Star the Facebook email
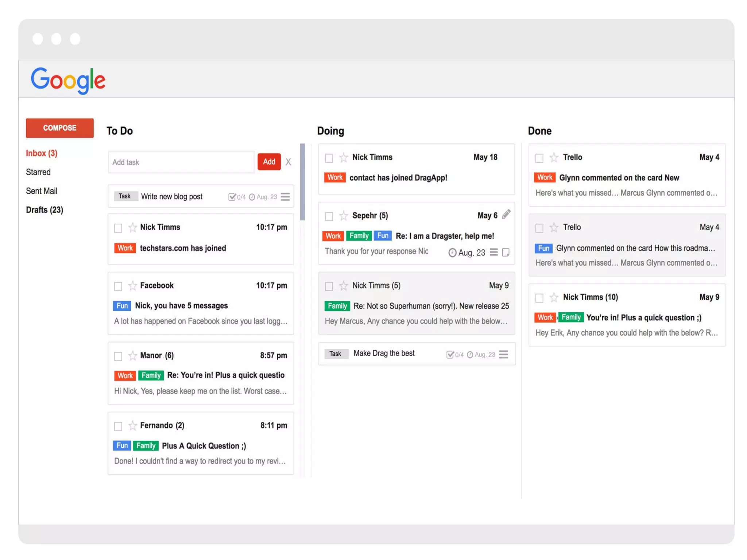Viewport: 747px width, 560px height. click(x=132, y=286)
